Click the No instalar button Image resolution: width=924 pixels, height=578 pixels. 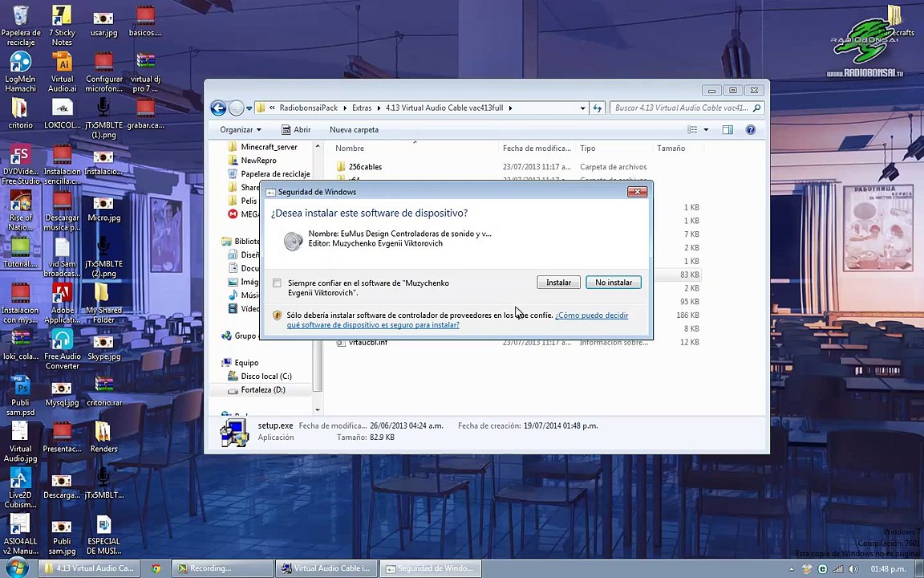[613, 283]
